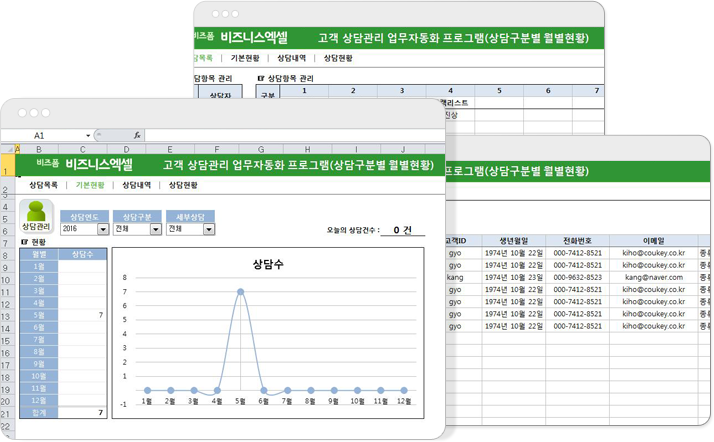Screen dimensions: 714x442
Task: Select column header D
Action: 126,149
